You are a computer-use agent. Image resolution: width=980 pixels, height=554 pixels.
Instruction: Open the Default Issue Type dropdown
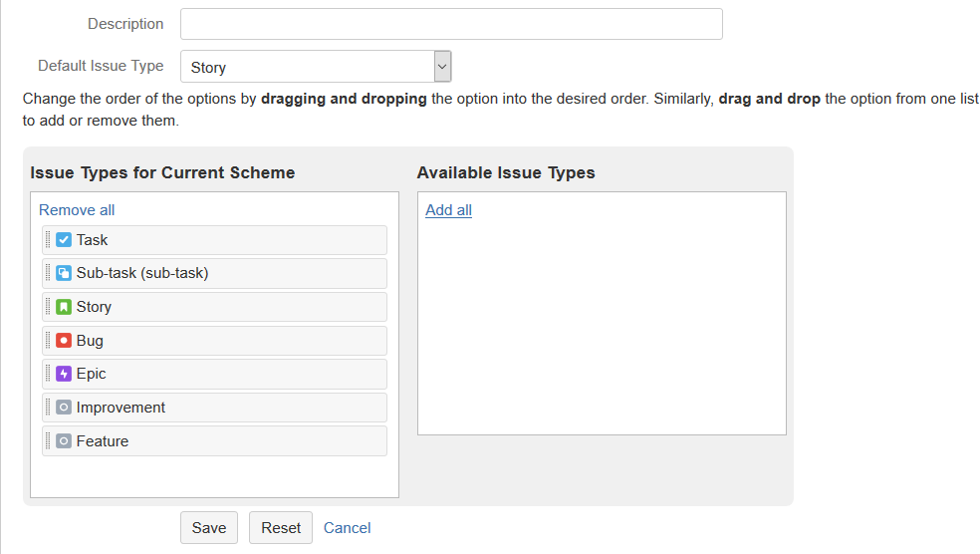[x=316, y=67]
